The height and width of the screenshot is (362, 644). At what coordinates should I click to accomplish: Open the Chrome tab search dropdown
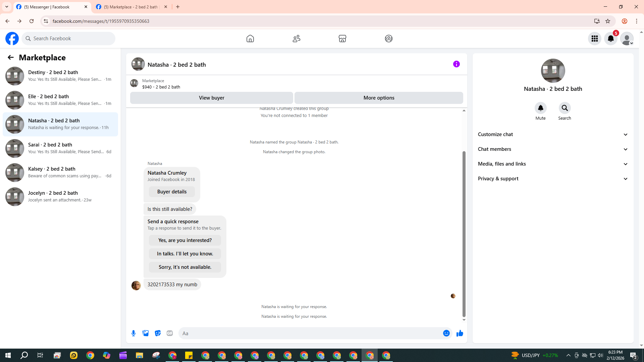[x=7, y=7]
